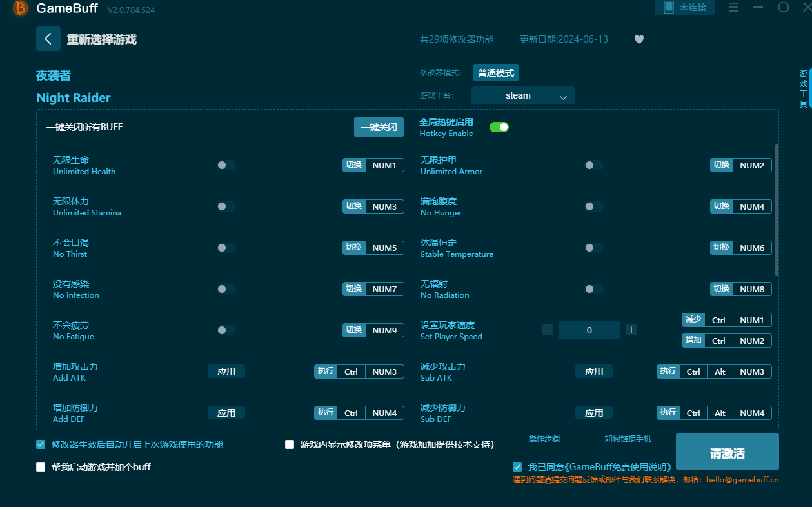Open the hamburger menu in title bar
The image size is (812, 507).
[x=733, y=7]
